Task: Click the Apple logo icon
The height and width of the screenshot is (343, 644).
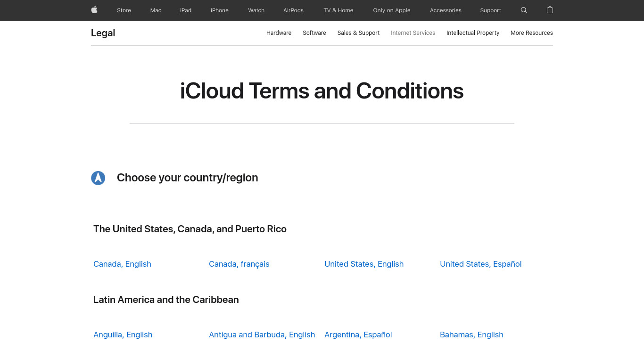Action: [x=94, y=10]
